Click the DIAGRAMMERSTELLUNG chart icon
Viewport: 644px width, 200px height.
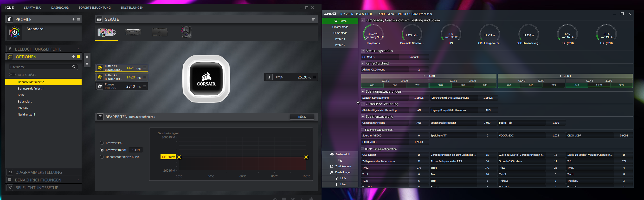tap(10, 172)
